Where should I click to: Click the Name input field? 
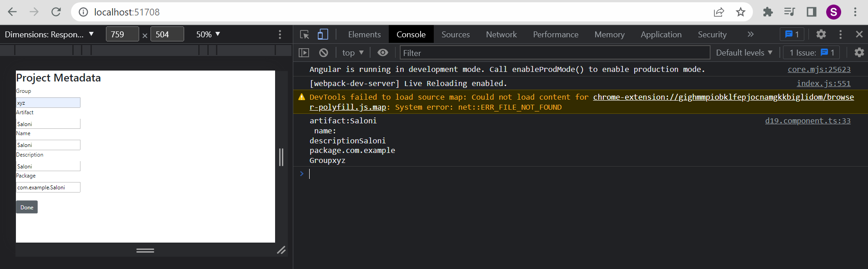48,145
